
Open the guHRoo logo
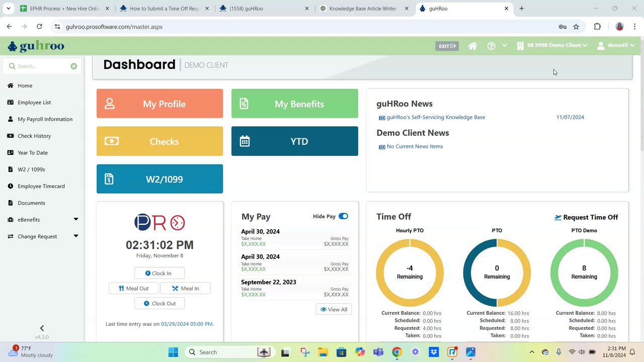point(36,46)
